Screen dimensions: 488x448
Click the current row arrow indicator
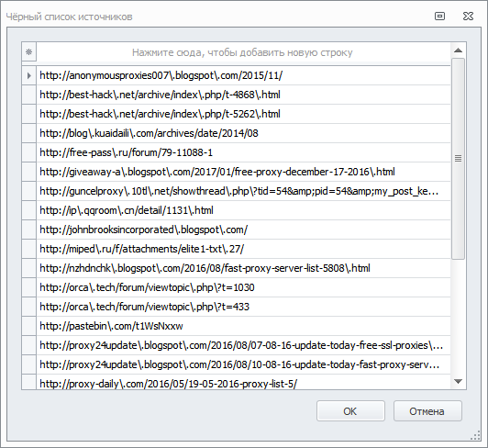[x=29, y=75]
